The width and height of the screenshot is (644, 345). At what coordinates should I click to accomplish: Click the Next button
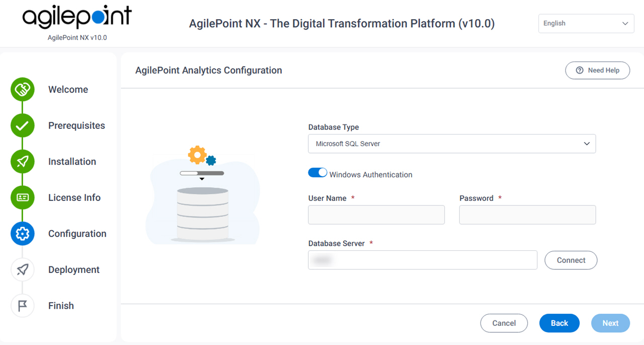610,323
